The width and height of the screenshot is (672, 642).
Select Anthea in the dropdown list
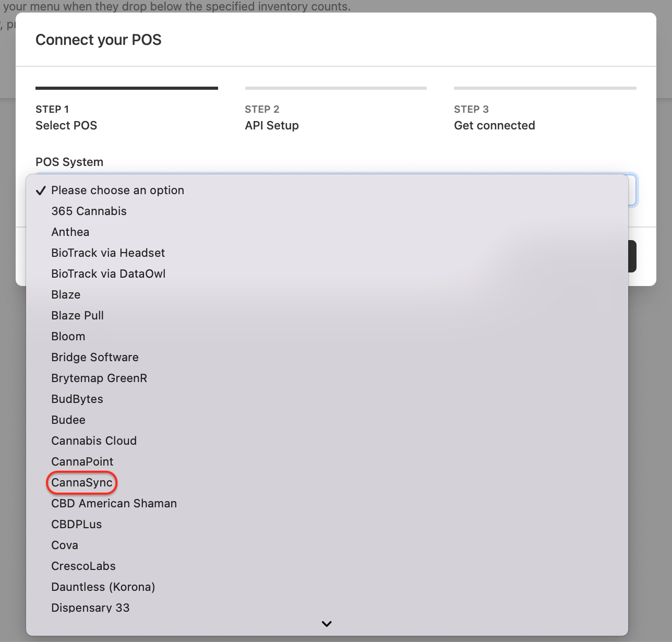tap(327, 232)
